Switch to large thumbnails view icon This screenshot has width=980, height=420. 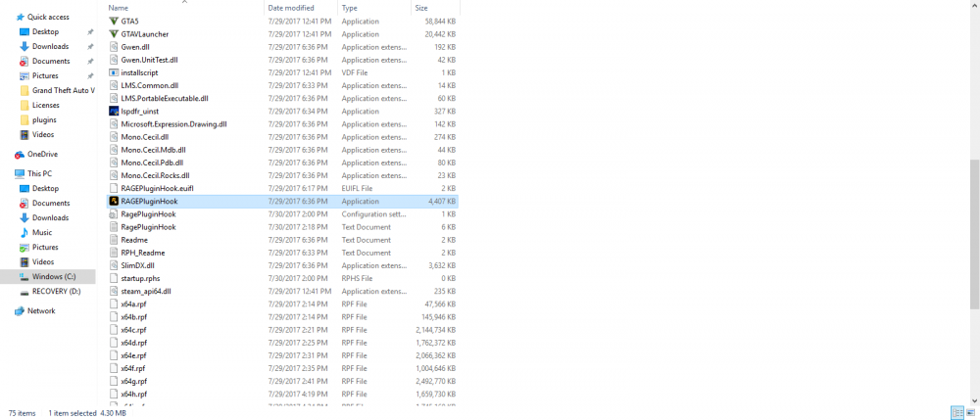point(969,413)
